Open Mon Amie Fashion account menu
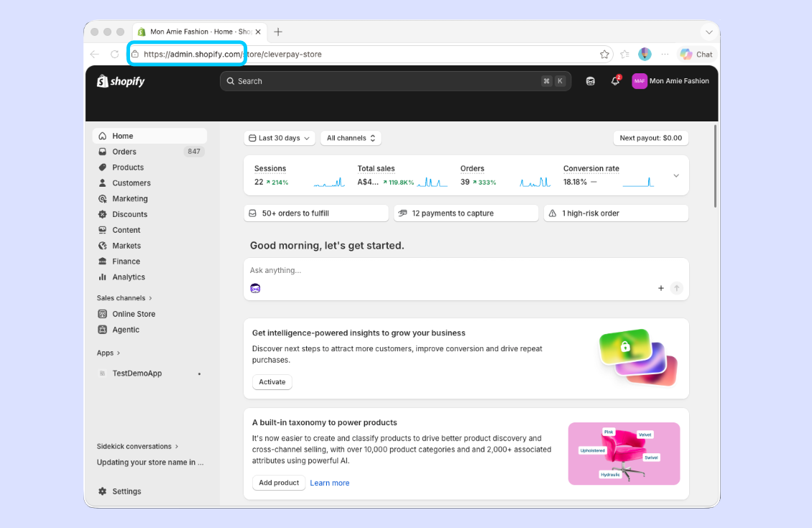 click(x=670, y=81)
